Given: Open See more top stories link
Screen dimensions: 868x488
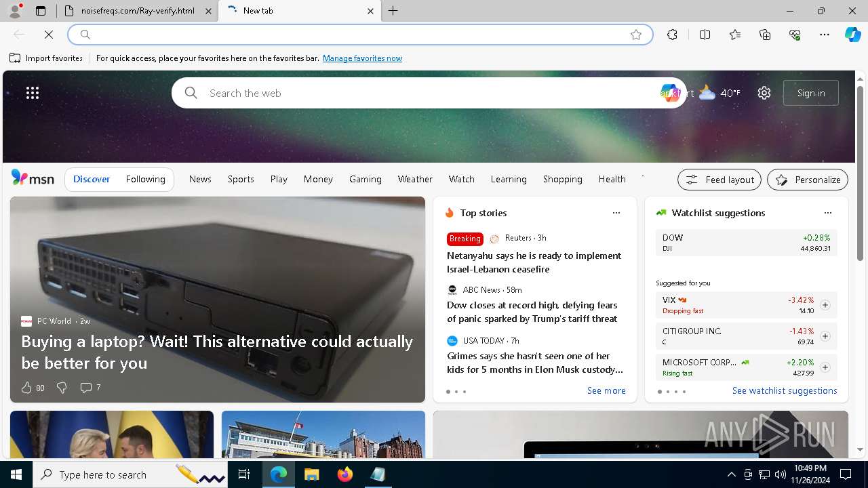Looking at the screenshot, I should [606, 390].
